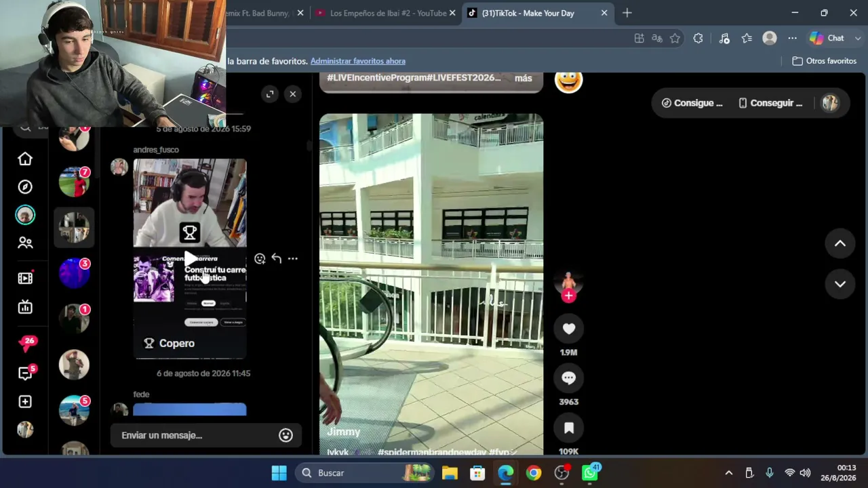Screen dimensions: 868x488
Task: Open the andres_fusco sender avatar in chat
Action: [x=119, y=167]
